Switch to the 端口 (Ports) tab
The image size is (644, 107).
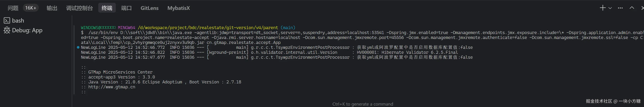(x=126, y=8)
